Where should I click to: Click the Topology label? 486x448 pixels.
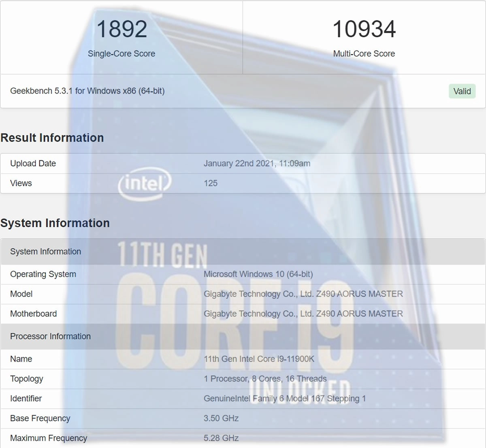click(26, 379)
